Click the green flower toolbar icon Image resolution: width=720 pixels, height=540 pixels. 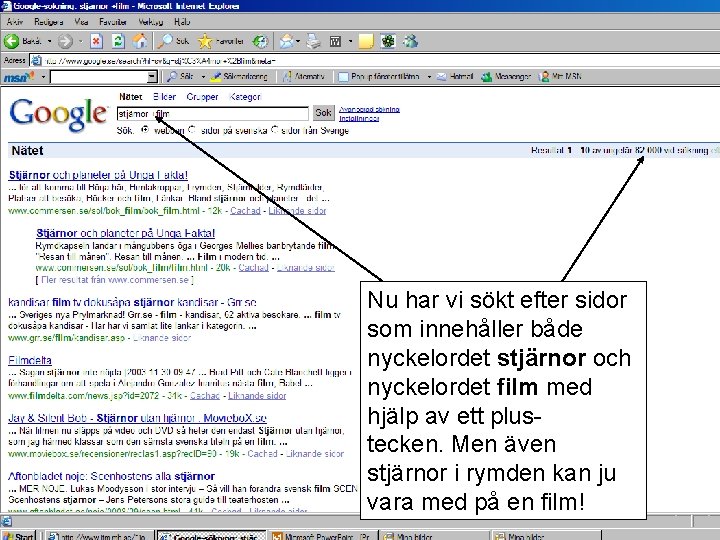pyautogui.click(x=388, y=41)
